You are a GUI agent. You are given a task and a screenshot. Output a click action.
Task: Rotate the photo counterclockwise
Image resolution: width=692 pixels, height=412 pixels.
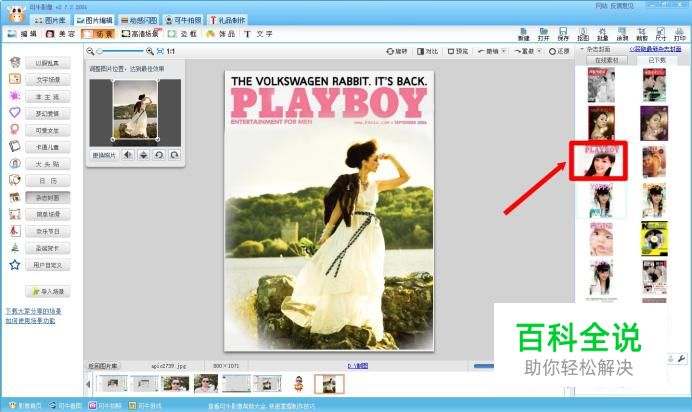(159, 155)
